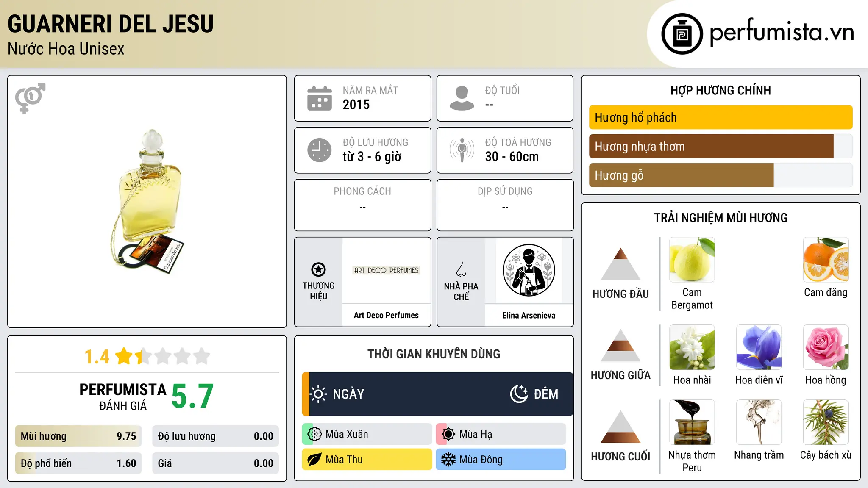The image size is (868, 488).
Task: Click the Dịp sử dụng card
Action: [505, 205]
